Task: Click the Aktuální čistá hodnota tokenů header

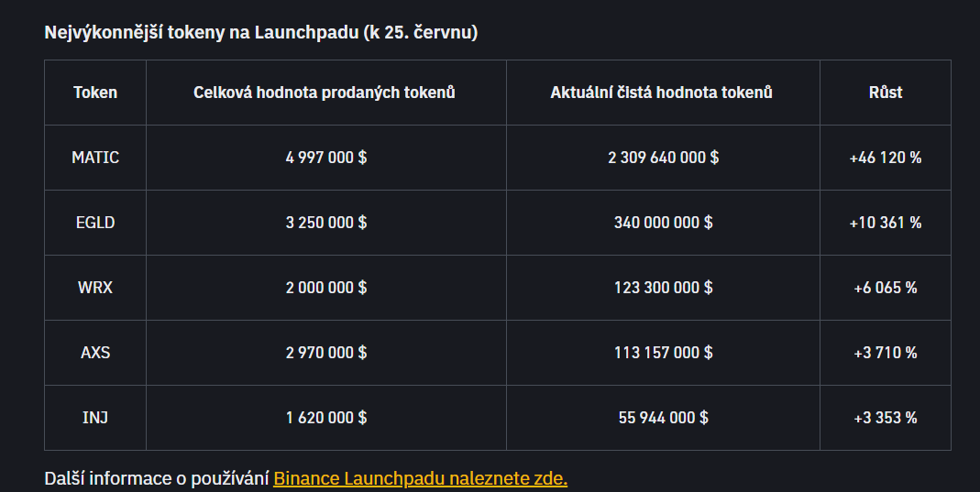Action: tap(662, 93)
